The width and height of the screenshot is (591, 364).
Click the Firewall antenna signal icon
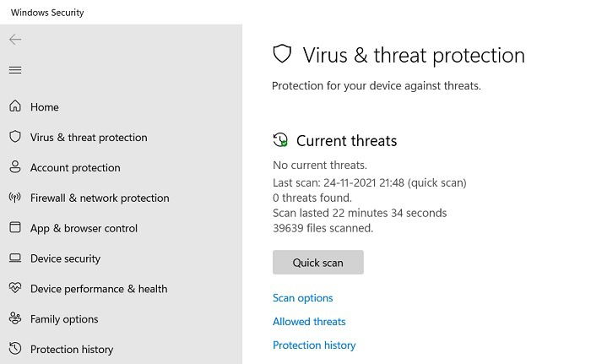coord(15,197)
